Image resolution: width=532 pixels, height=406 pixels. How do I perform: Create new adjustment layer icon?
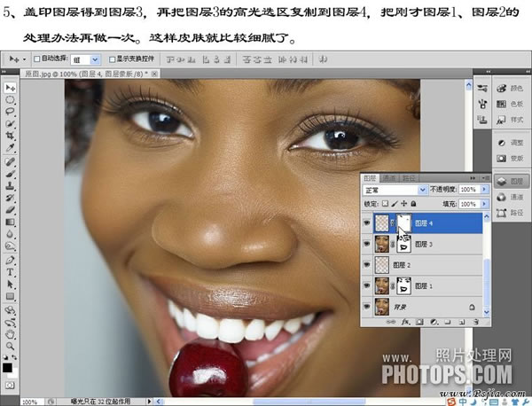click(434, 322)
